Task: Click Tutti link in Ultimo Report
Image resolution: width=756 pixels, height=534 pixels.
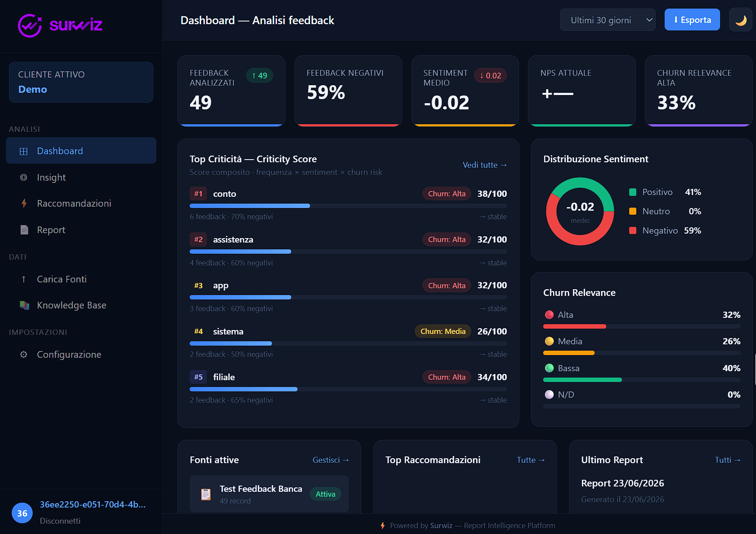Action: point(727,460)
